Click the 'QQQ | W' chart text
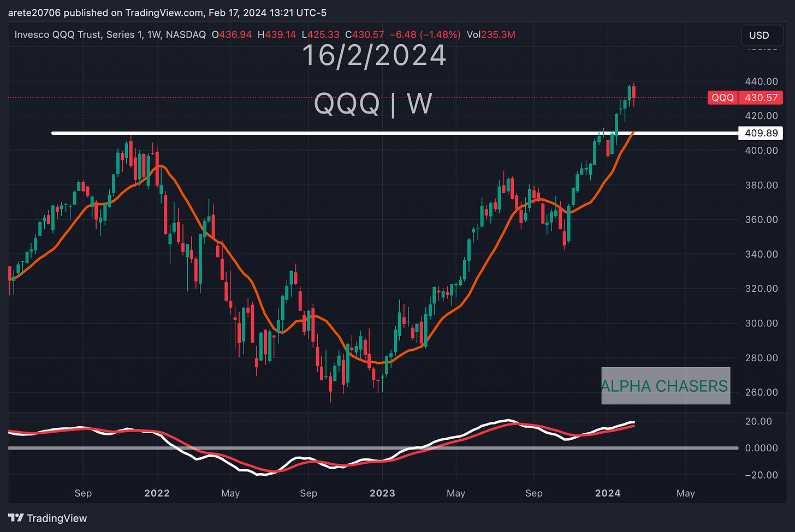795x532 pixels. point(373,104)
